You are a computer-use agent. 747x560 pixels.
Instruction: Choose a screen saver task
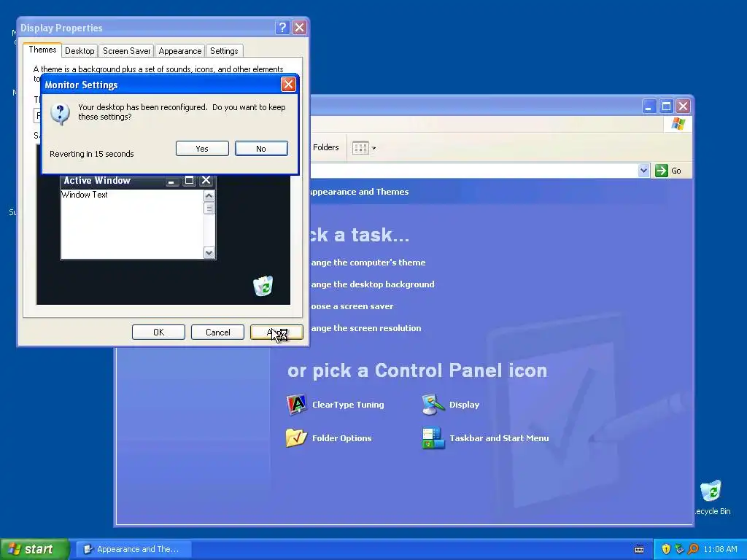[x=352, y=306]
